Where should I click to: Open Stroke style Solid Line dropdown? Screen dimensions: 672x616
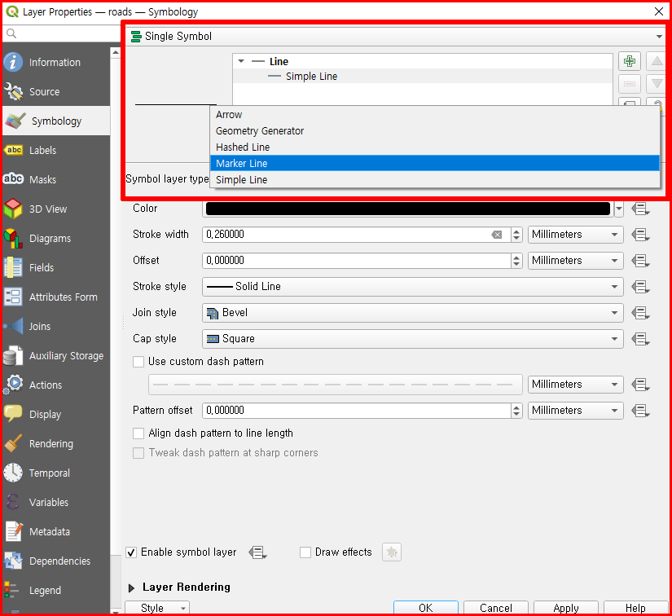413,286
